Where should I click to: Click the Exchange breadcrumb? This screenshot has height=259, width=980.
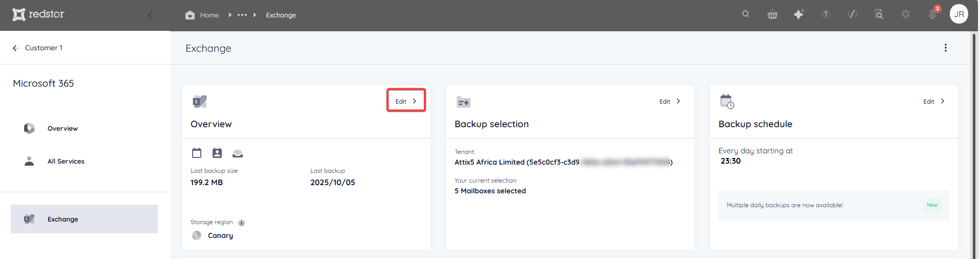click(281, 15)
